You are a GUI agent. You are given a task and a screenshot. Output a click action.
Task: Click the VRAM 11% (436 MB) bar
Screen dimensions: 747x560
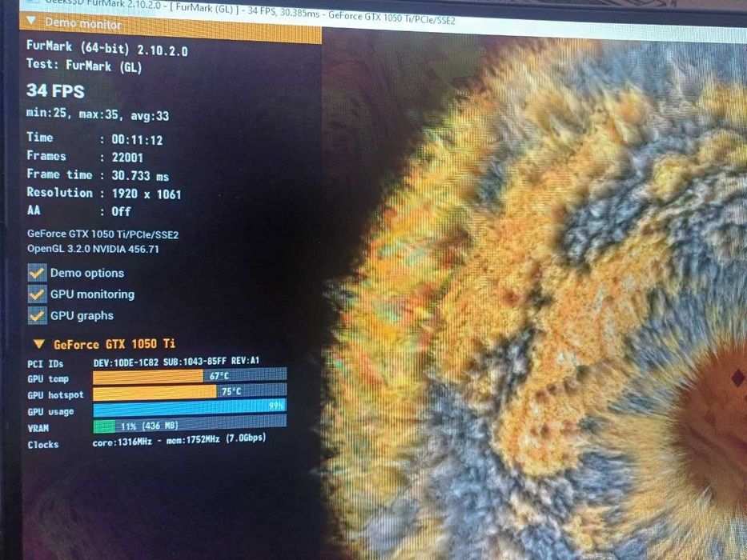(x=190, y=424)
